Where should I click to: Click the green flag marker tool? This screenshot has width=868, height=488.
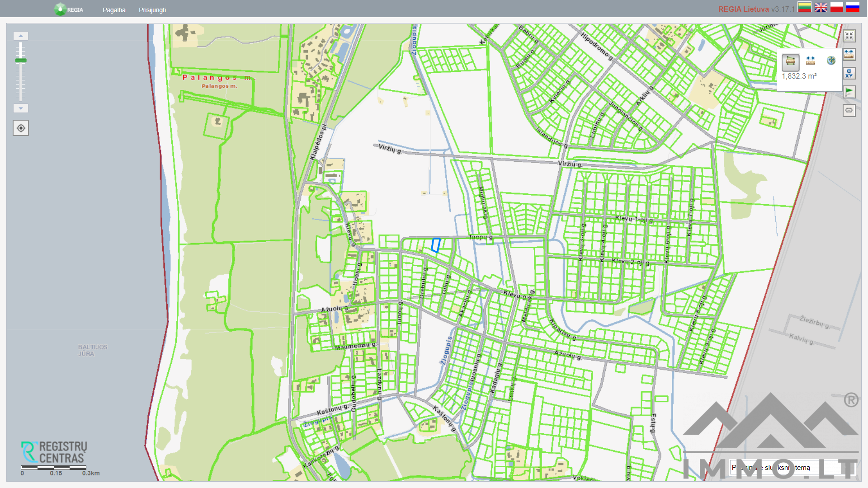(x=849, y=92)
